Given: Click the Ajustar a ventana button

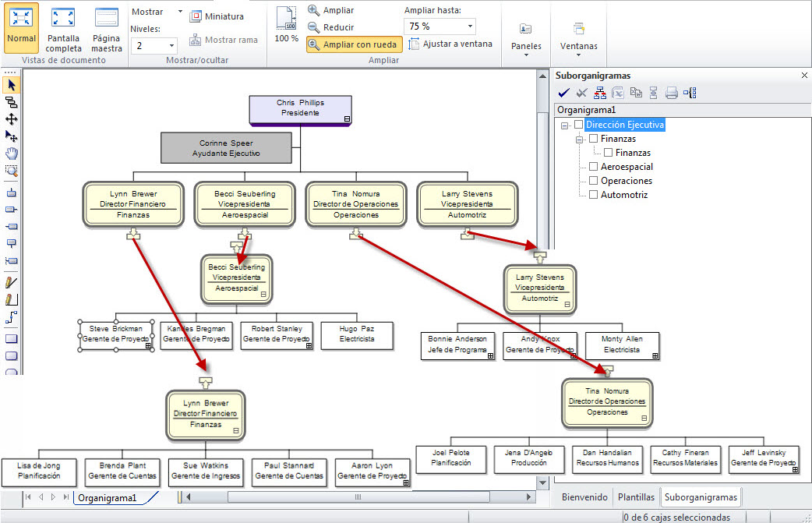Looking at the screenshot, I should [x=450, y=44].
